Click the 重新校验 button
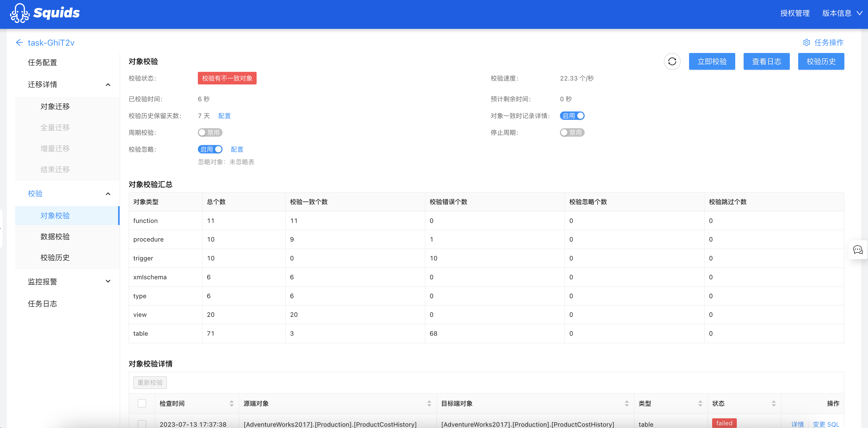This screenshot has width=868, height=428. (150, 383)
